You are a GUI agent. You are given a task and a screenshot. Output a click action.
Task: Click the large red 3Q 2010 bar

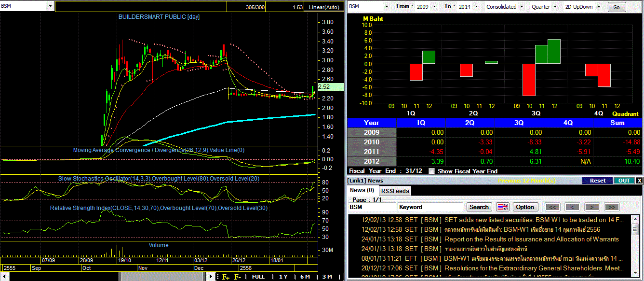529,80
